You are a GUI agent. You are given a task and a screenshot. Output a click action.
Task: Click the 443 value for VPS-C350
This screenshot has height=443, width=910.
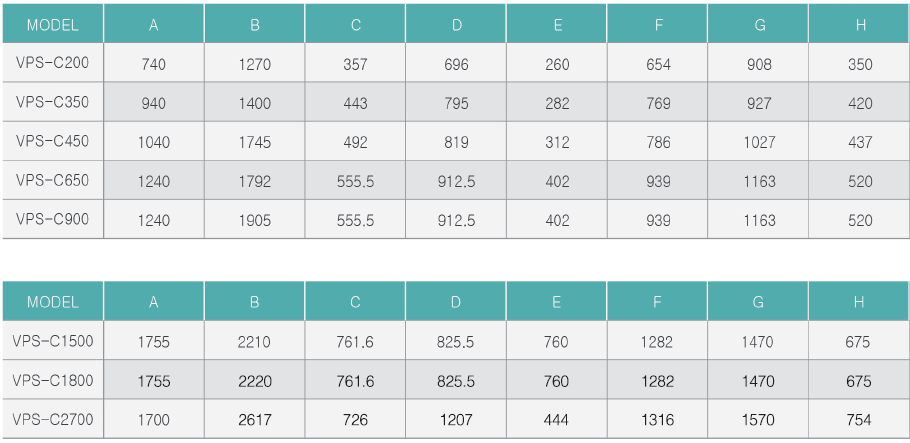[355, 103]
